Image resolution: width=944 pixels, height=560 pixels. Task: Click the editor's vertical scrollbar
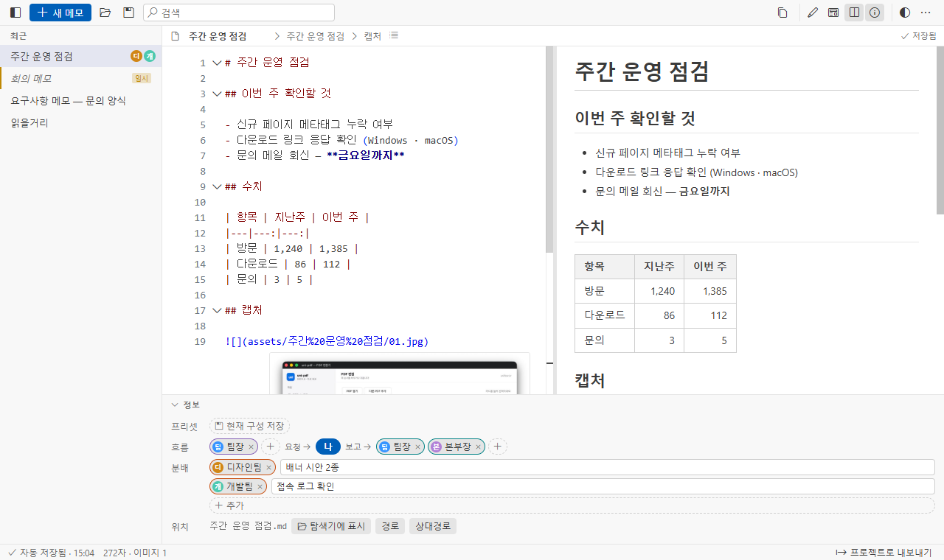coord(549,150)
